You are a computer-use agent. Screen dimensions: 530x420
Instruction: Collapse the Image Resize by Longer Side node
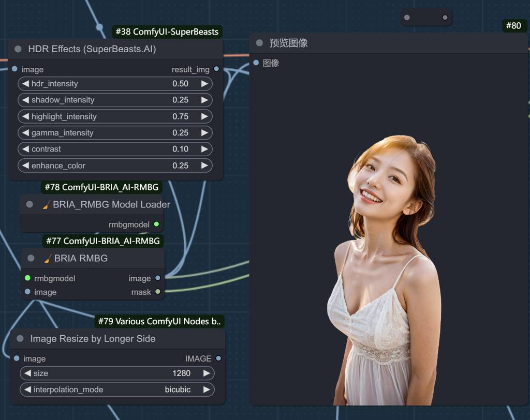tap(20, 339)
